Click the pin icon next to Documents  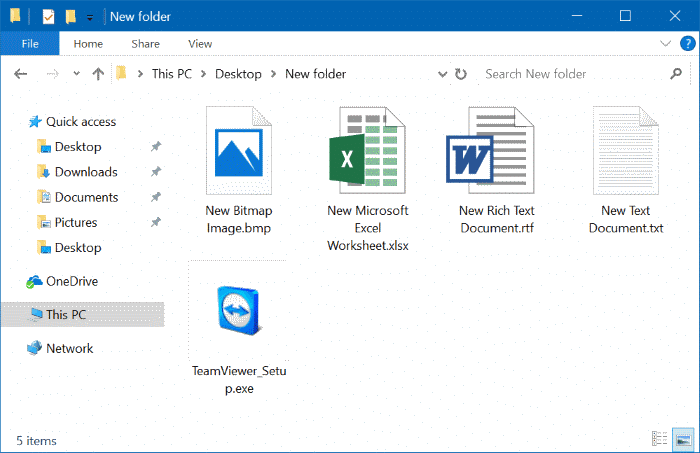click(x=155, y=197)
